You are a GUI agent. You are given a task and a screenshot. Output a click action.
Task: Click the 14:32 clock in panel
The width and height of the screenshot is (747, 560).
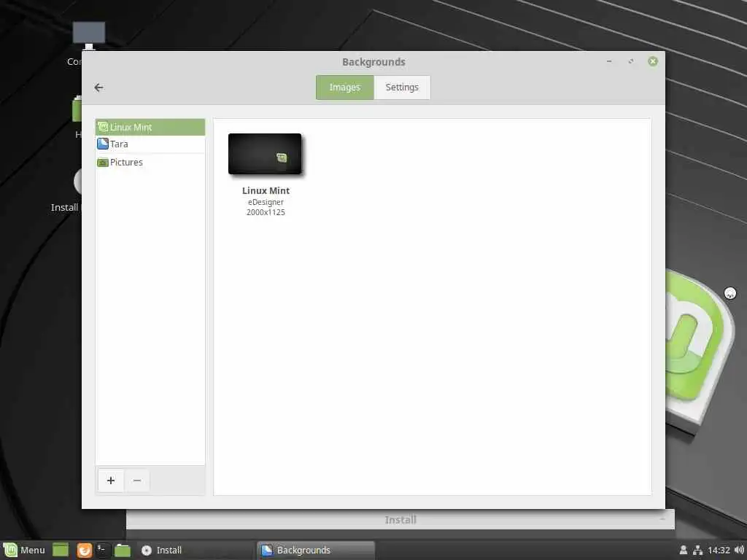(x=719, y=551)
